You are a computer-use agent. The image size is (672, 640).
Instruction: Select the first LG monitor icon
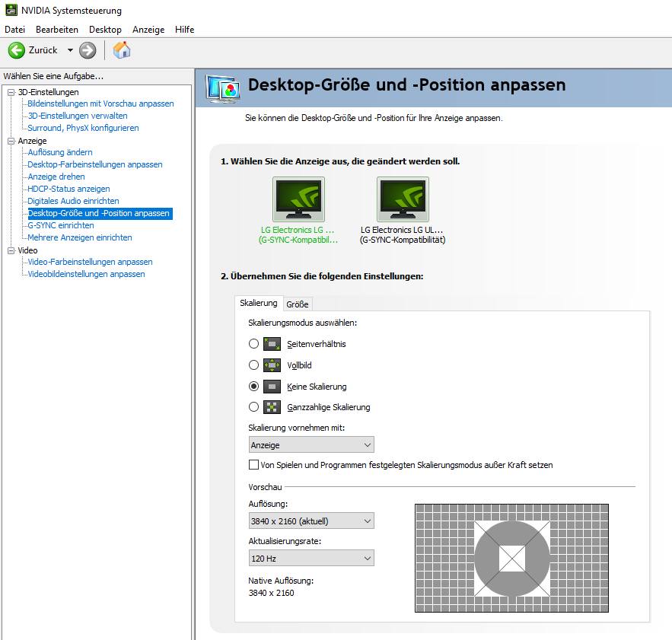pyautogui.click(x=299, y=199)
